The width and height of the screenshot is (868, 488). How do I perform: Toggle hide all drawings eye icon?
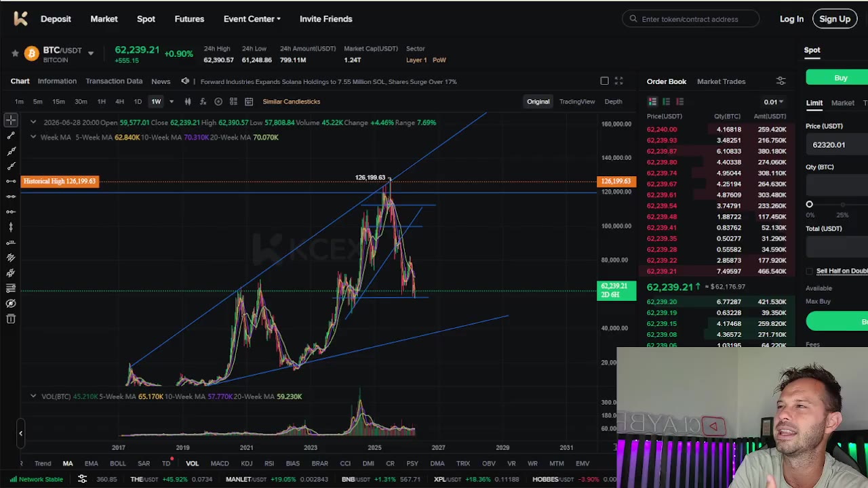click(x=11, y=304)
